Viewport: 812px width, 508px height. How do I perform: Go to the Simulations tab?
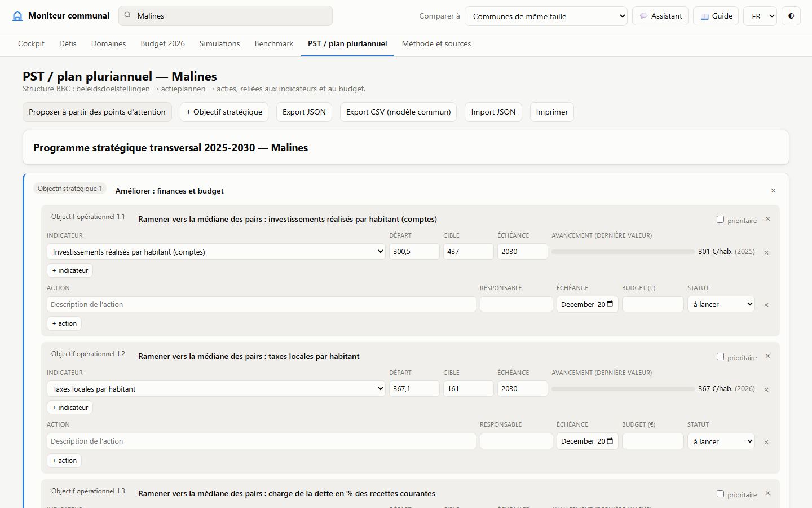(219, 43)
